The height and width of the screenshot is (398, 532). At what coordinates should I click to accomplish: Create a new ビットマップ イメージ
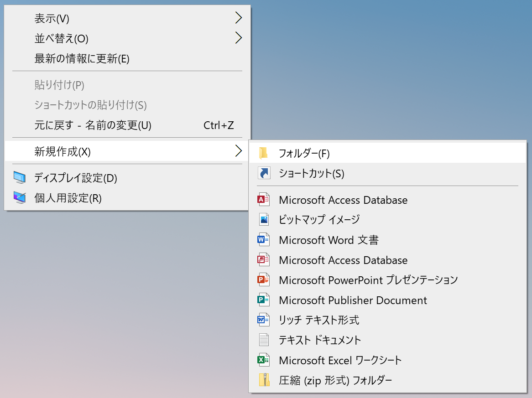click(x=387, y=220)
